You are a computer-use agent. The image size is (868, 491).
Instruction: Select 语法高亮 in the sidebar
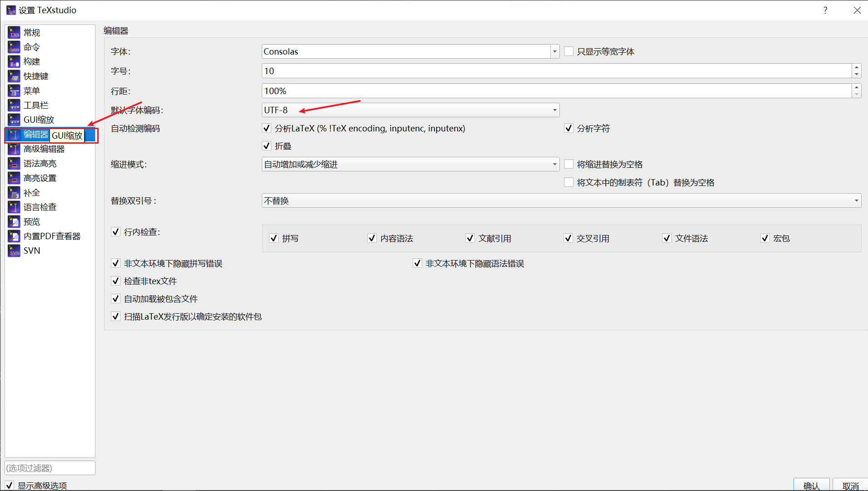tap(40, 163)
